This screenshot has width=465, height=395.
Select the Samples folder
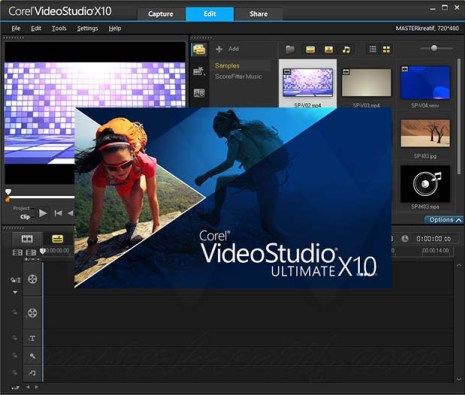(x=227, y=66)
